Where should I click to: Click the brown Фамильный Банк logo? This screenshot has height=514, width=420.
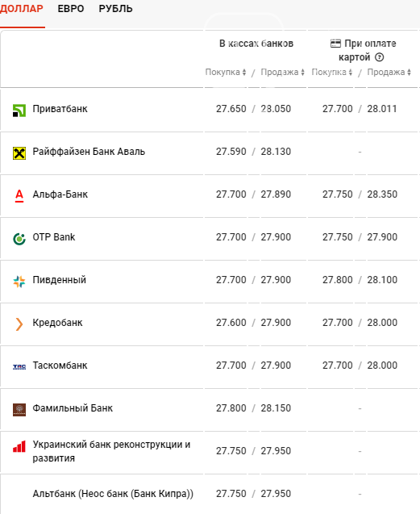pos(19,410)
